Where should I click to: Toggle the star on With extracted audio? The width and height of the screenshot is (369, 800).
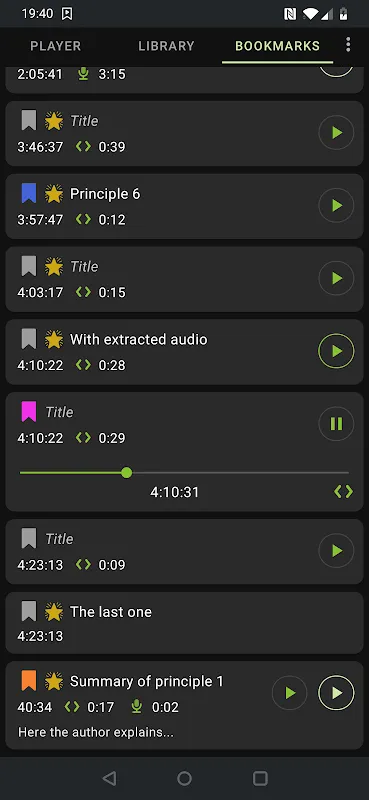click(54, 339)
